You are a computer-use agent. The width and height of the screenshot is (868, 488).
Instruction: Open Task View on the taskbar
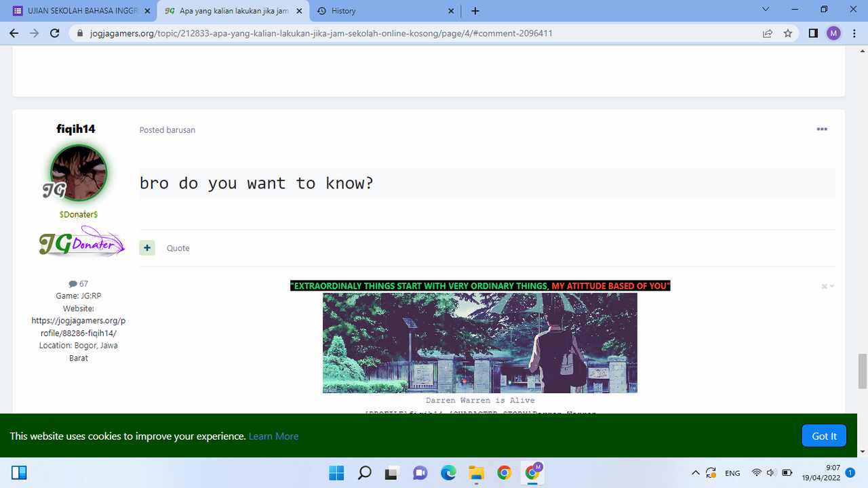click(x=391, y=472)
